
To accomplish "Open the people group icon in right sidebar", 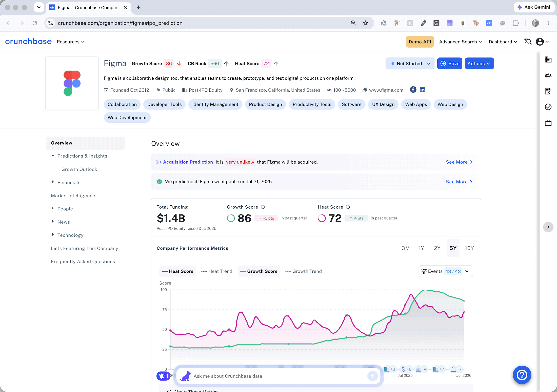I will [548, 75].
